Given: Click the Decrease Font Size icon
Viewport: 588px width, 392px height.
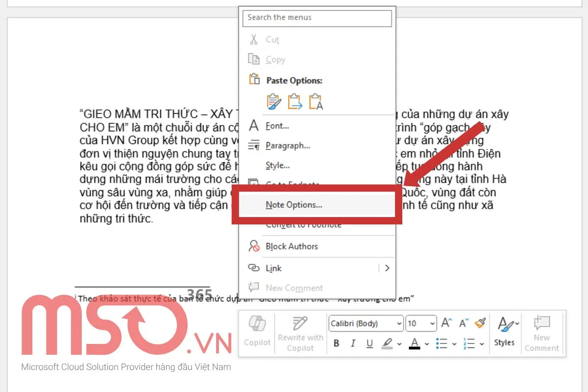Looking at the screenshot, I should pyautogui.click(x=464, y=323).
